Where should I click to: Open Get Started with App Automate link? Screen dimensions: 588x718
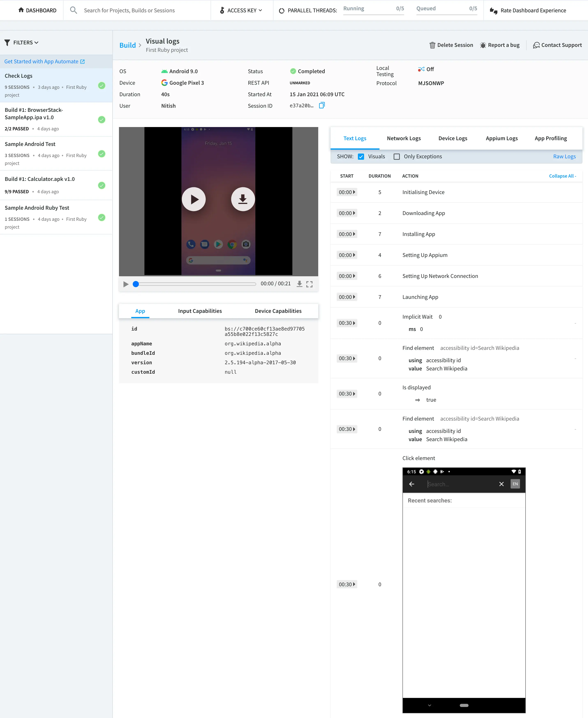point(44,61)
